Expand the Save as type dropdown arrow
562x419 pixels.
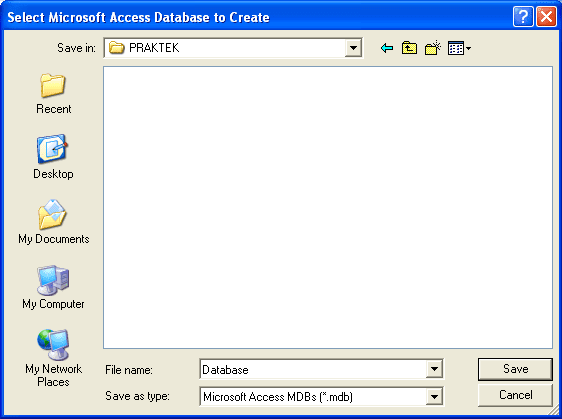(434, 396)
